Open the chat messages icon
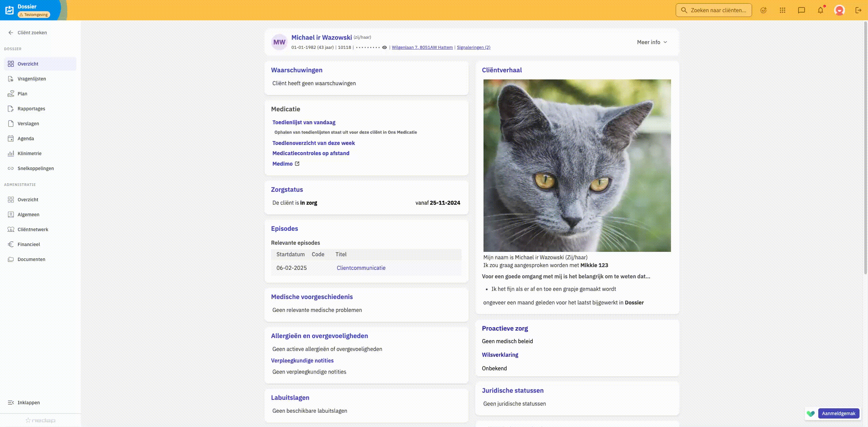868x427 pixels. (801, 10)
